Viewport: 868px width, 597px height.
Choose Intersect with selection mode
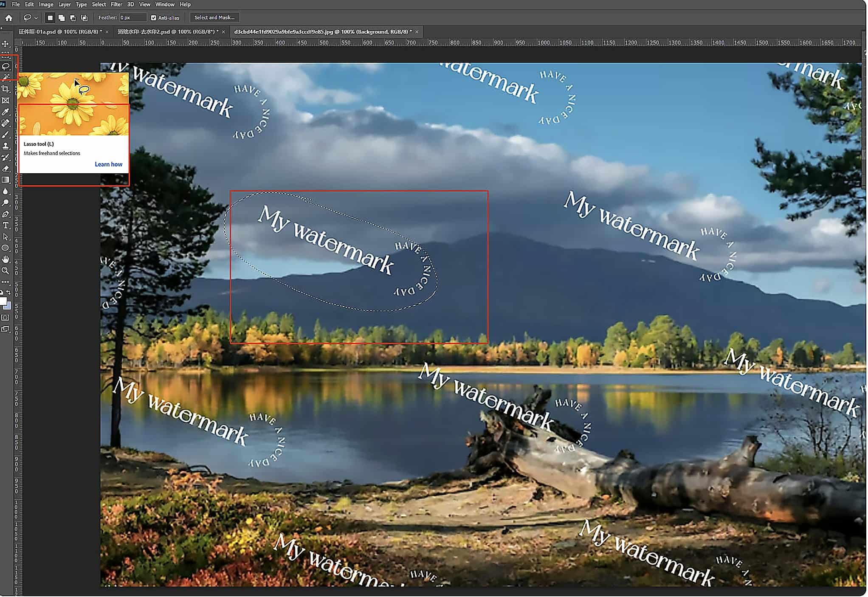(x=85, y=18)
